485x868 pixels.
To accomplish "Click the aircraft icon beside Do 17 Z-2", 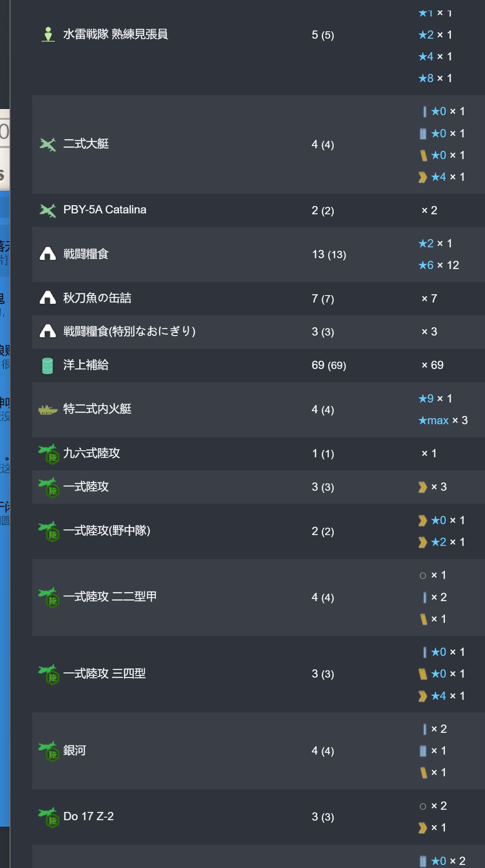I will click(49, 817).
